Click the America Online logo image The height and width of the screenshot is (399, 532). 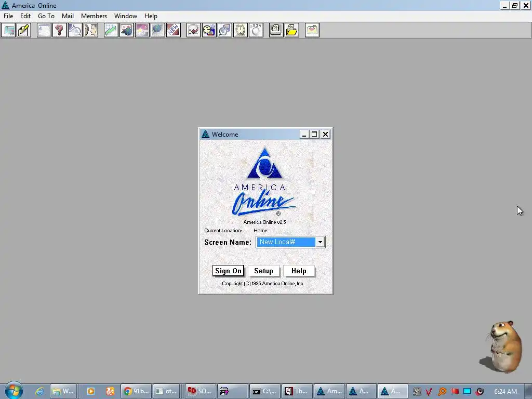[264, 181]
